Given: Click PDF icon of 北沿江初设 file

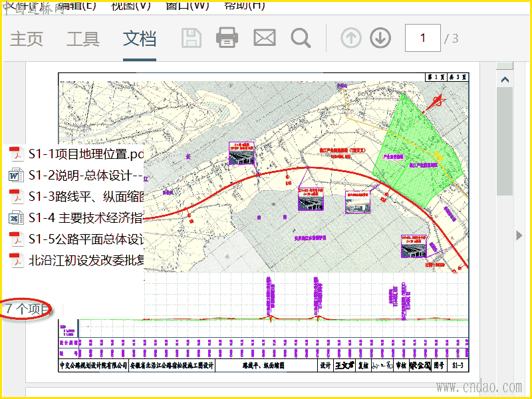Looking at the screenshot, I should pos(16,260).
